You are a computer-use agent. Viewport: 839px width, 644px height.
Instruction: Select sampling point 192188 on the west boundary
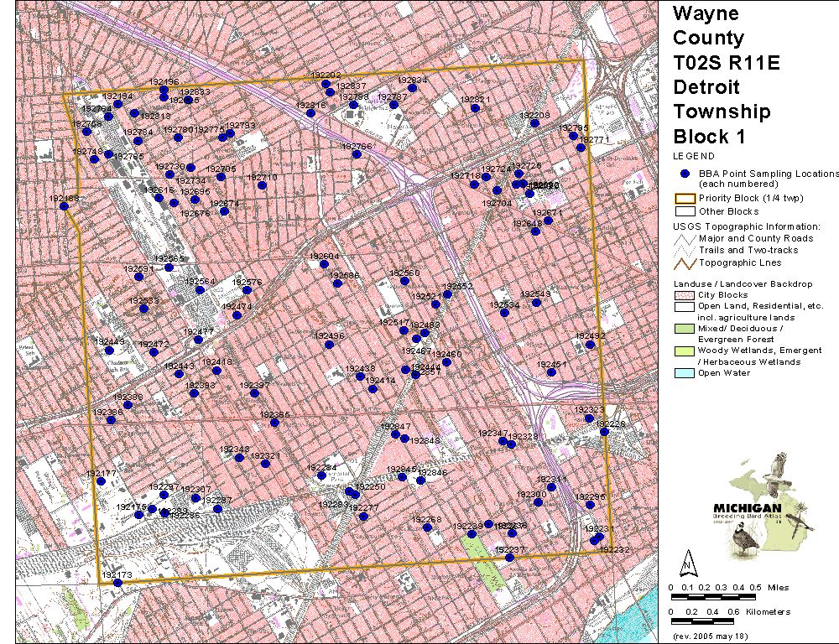pos(64,205)
